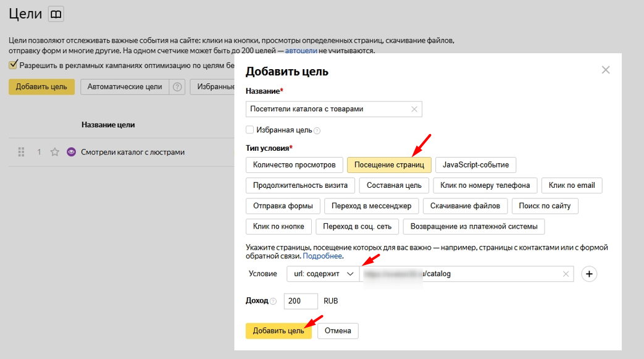Click the purple eye icon of the goal
Screen dimensions: 644x359
[x=72, y=152]
